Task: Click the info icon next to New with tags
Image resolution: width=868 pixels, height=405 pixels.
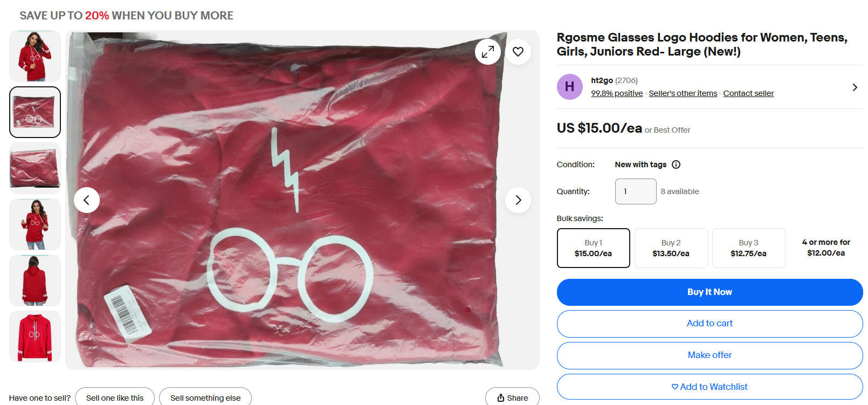Action: click(x=676, y=164)
